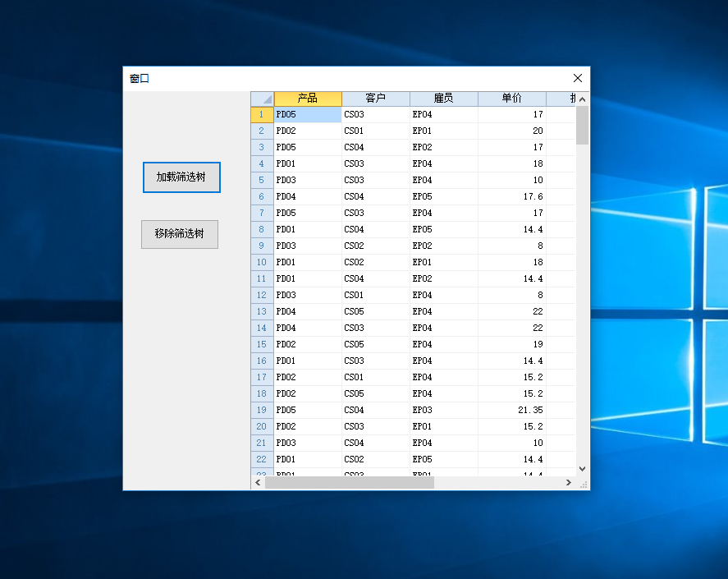
Task: Click the PD01 cell in row 11
Action: 308,278
